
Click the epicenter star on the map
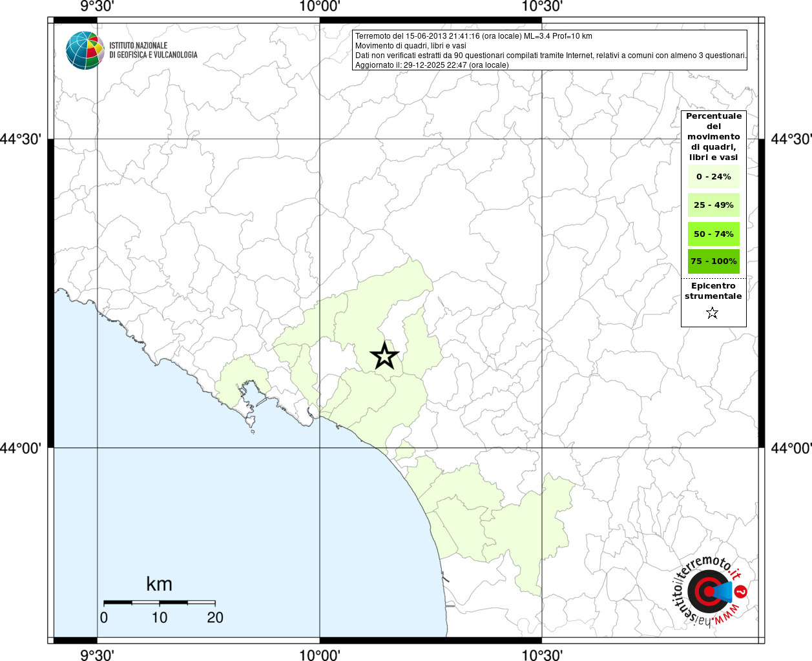(x=384, y=356)
